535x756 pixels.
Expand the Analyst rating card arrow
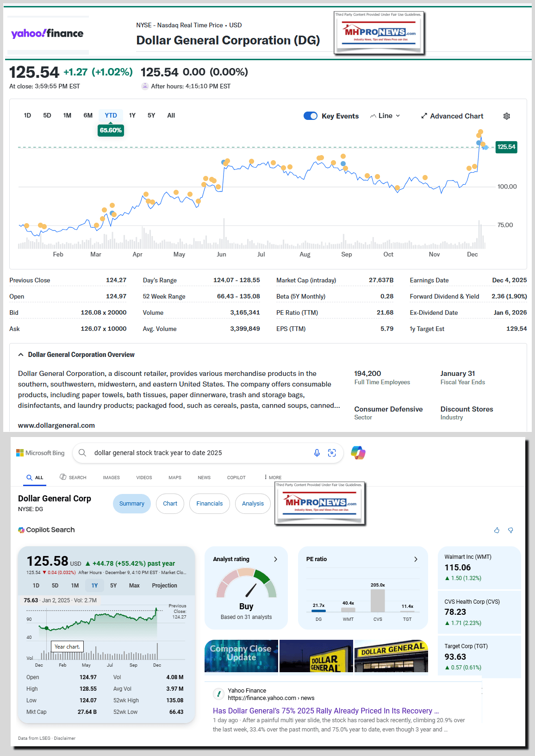(x=276, y=559)
